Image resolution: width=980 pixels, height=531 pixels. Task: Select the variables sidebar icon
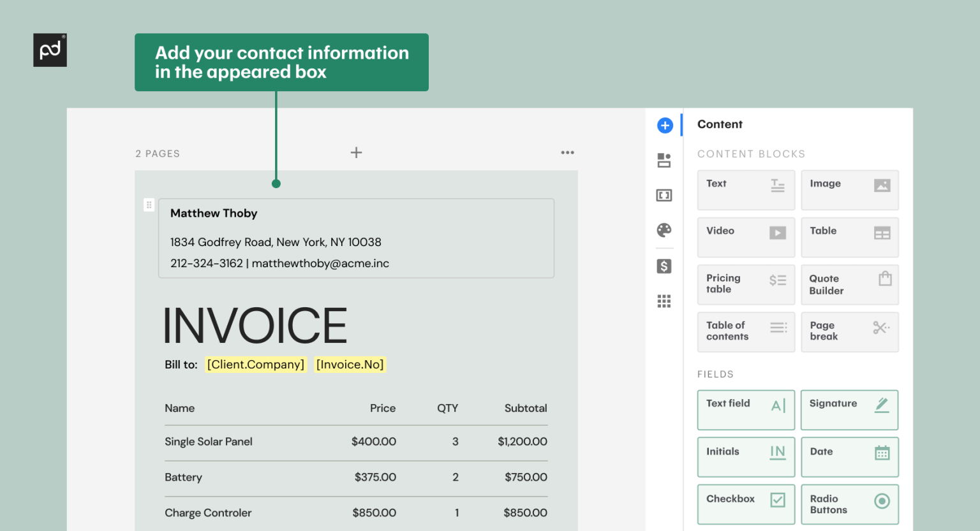click(664, 195)
